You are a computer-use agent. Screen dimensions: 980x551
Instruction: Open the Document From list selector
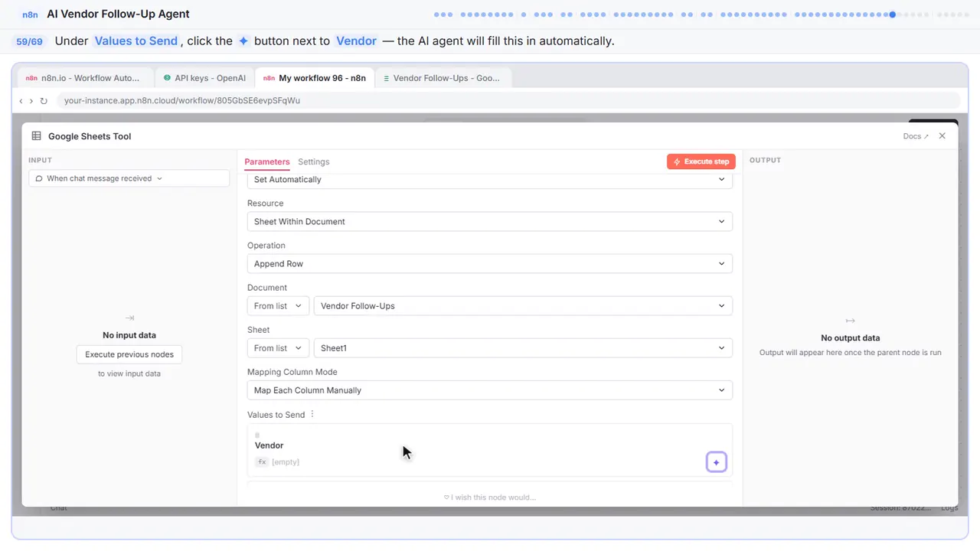pyautogui.click(x=279, y=306)
